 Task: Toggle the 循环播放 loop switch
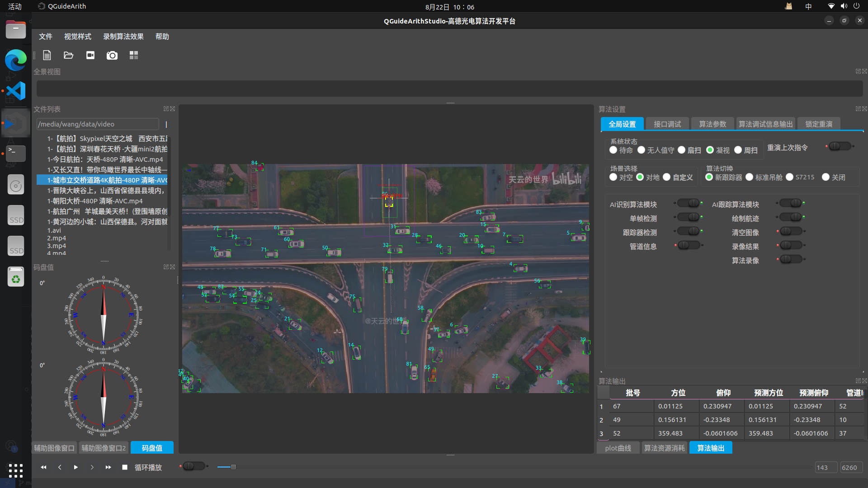coord(193,466)
